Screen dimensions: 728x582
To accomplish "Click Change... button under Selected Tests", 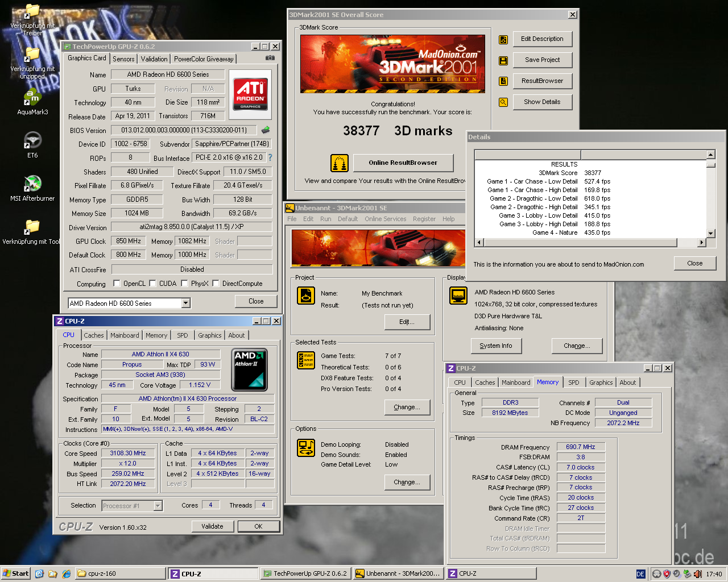I will pos(407,407).
